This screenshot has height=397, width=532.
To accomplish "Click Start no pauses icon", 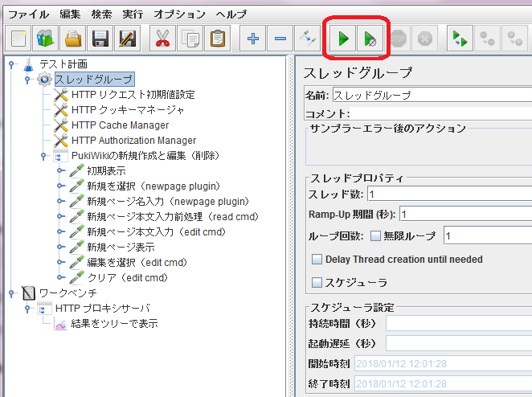I will pyautogui.click(x=370, y=38).
